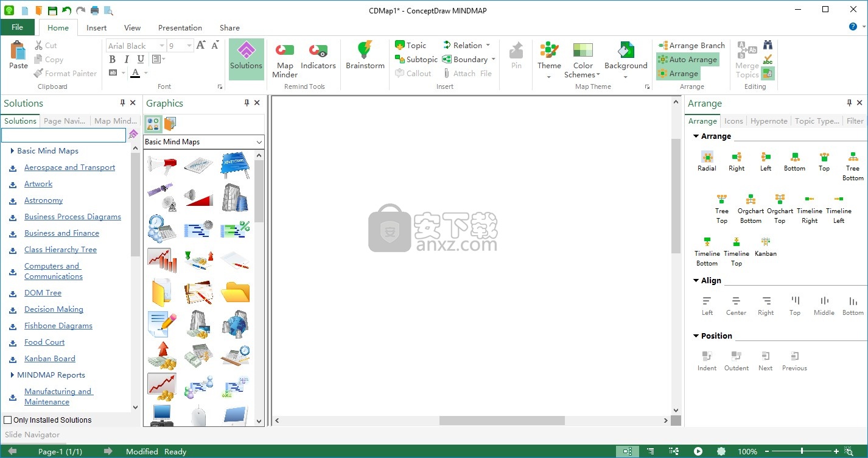
Task: Click the Pin tool
Action: coord(516,55)
